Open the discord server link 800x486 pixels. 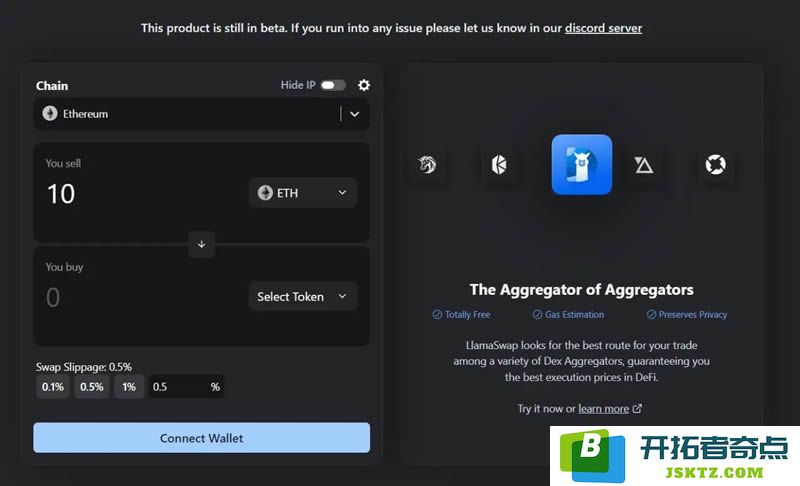tap(603, 28)
